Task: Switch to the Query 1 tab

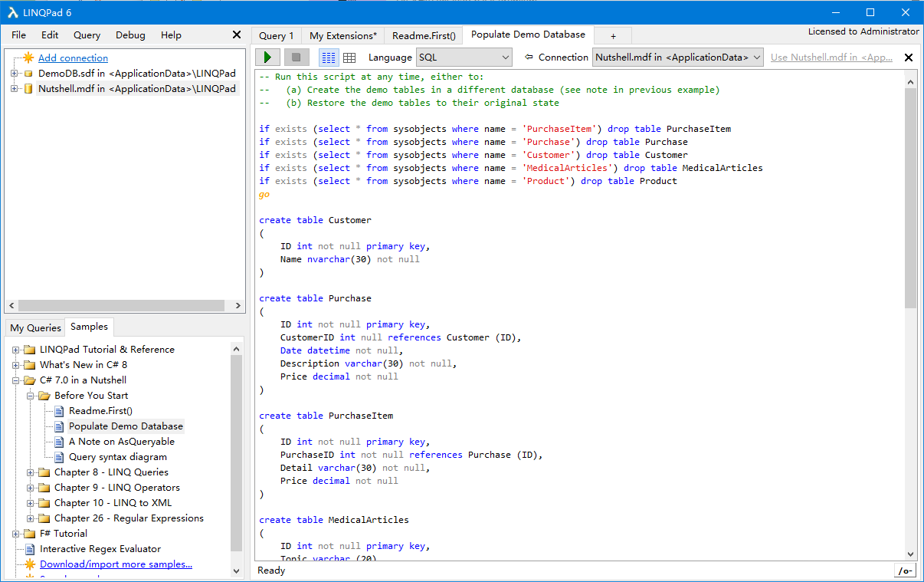Action: click(277, 36)
